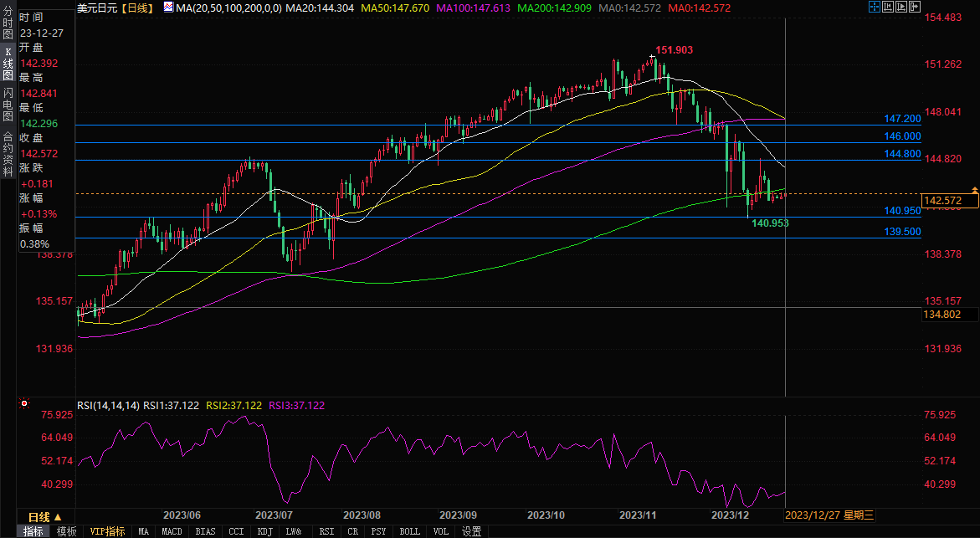This screenshot has height=538, width=980.
Task: Click the RSI3:37.122 value
Action: (297, 406)
